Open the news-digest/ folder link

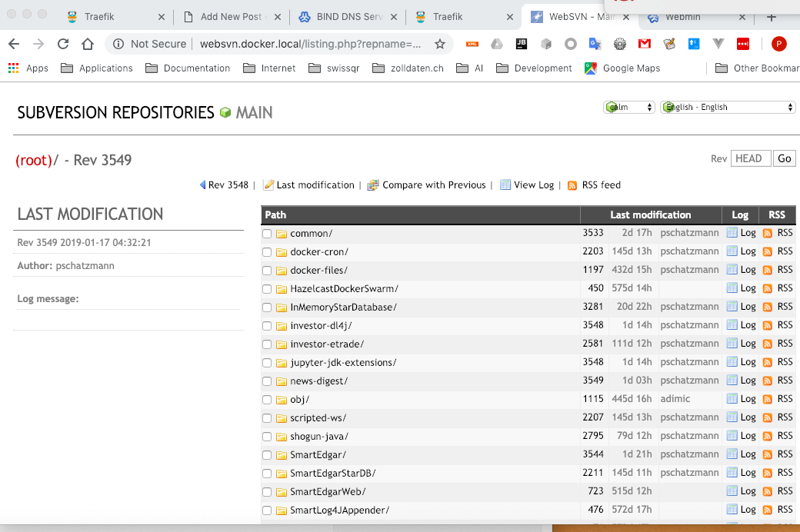tap(318, 381)
